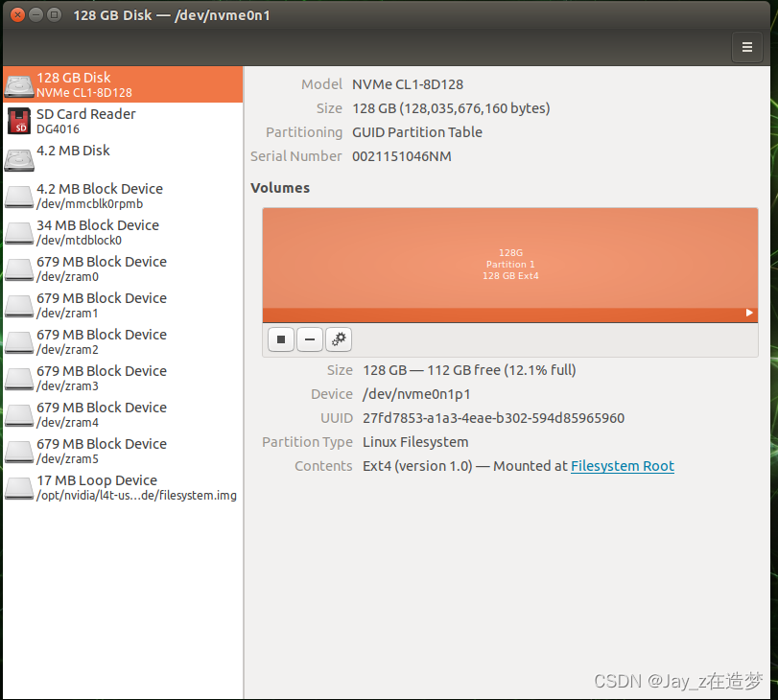Unmount the selected partition with stop button
Viewport: 778px width, 700px height.
[x=281, y=339]
